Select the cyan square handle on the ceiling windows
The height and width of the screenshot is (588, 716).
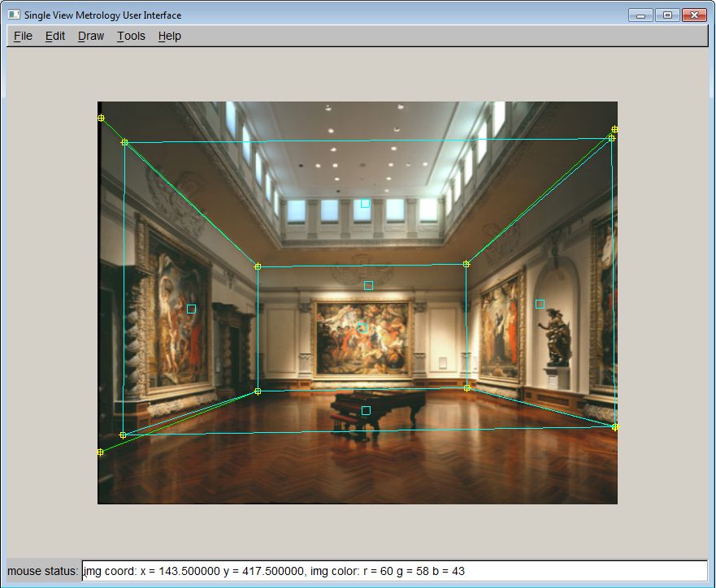click(x=365, y=204)
